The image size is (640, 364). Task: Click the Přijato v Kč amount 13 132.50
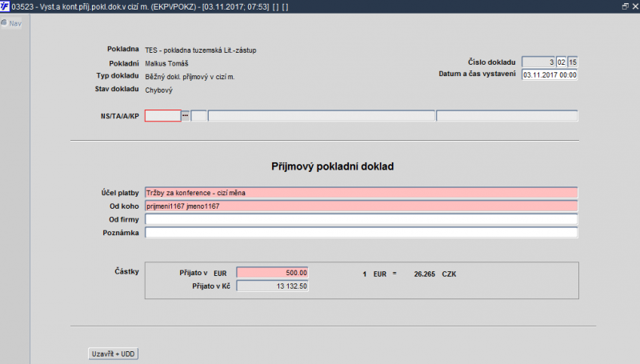tap(272, 286)
